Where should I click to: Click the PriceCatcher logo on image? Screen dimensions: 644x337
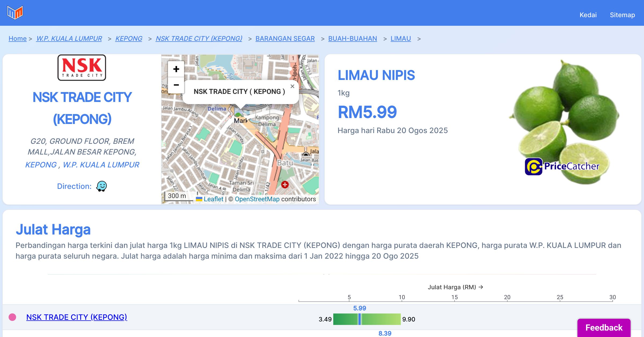[562, 166]
